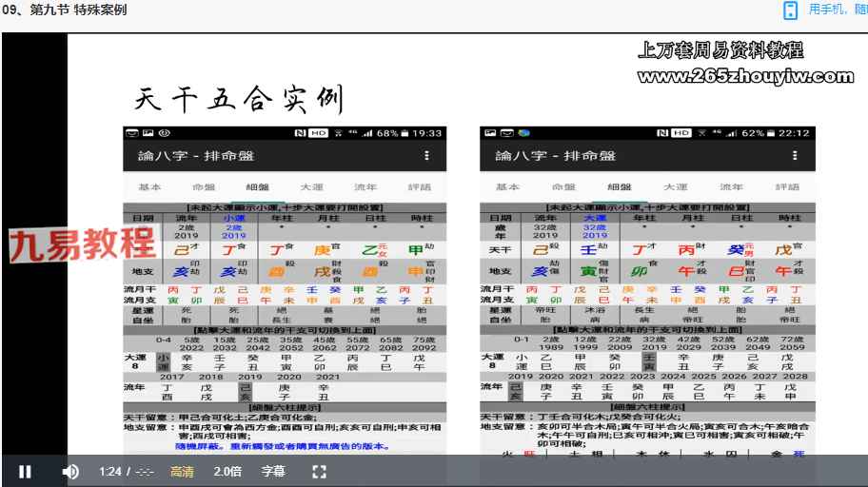Select the blue 大運 column header, 22:12 phone
868x487 pixels.
click(595, 218)
